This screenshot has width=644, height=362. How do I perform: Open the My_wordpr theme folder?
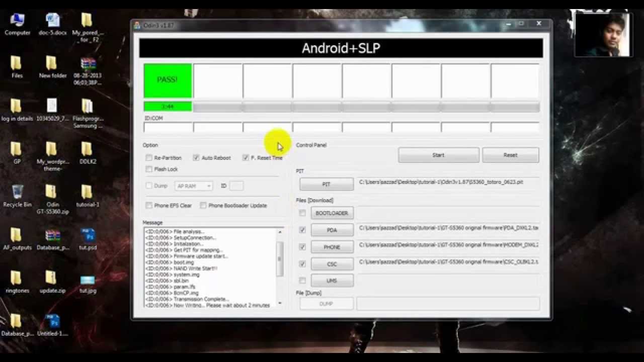[x=52, y=156]
